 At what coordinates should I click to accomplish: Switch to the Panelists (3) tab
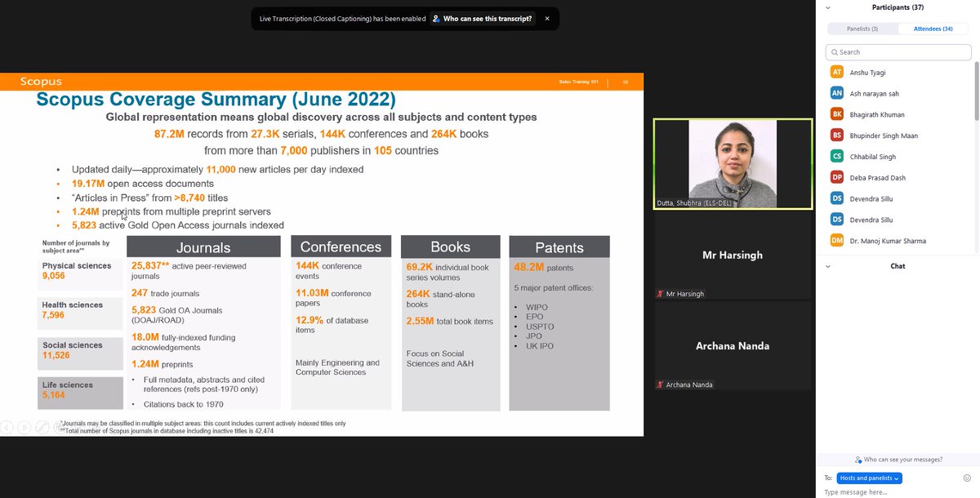pos(862,29)
